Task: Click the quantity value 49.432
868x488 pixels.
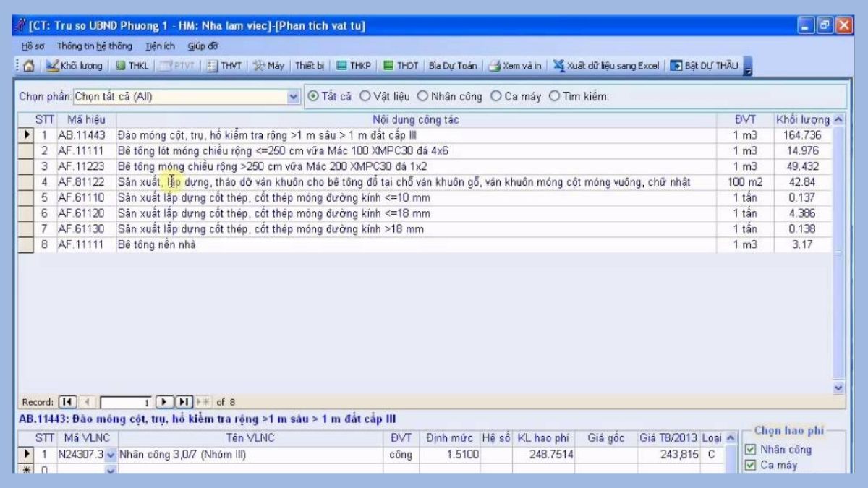Action: [x=802, y=166]
